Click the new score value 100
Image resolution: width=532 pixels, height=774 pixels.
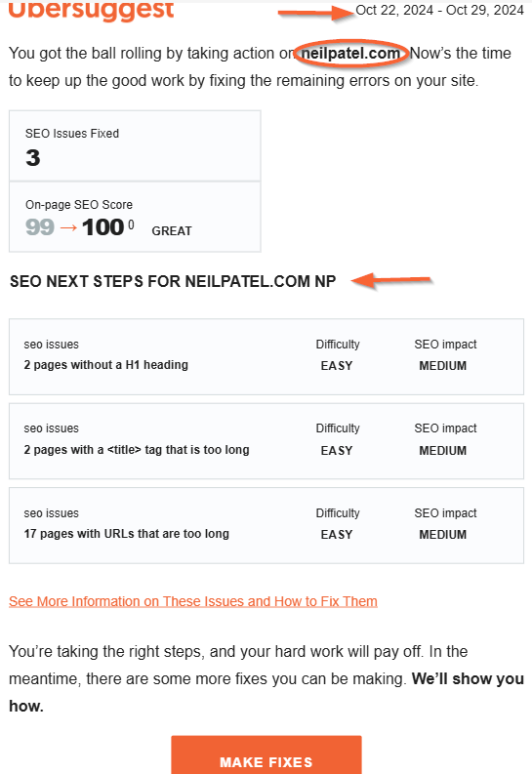coord(102,227)
